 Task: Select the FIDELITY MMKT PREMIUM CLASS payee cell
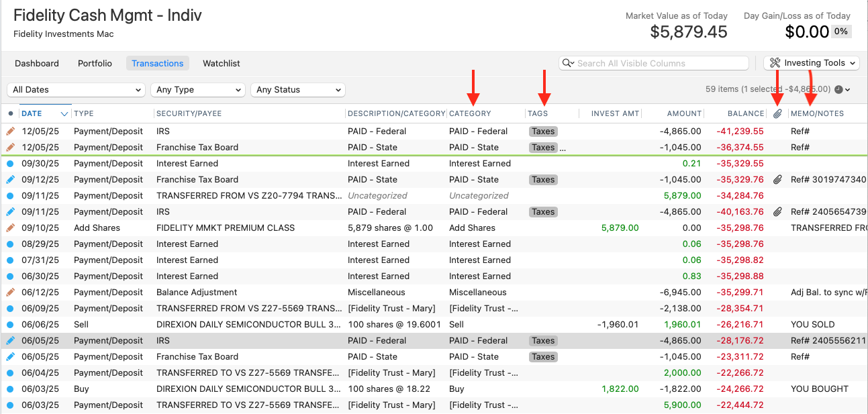pos(226,228)
